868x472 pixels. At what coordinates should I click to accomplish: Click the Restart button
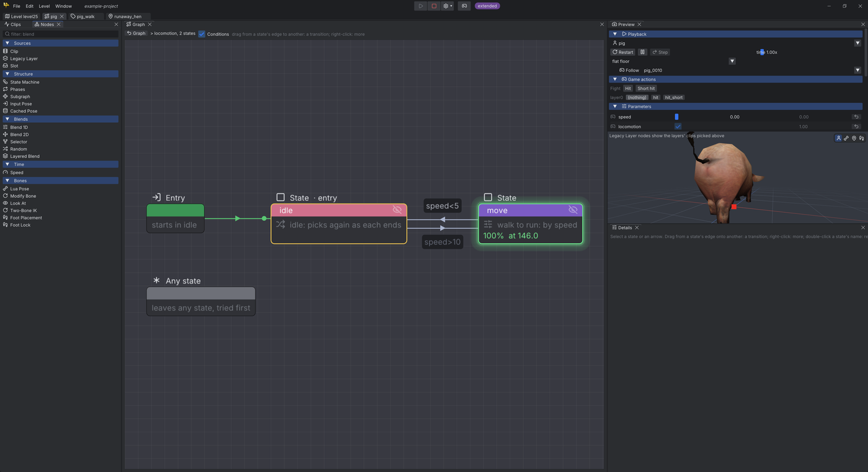[623, 52]
